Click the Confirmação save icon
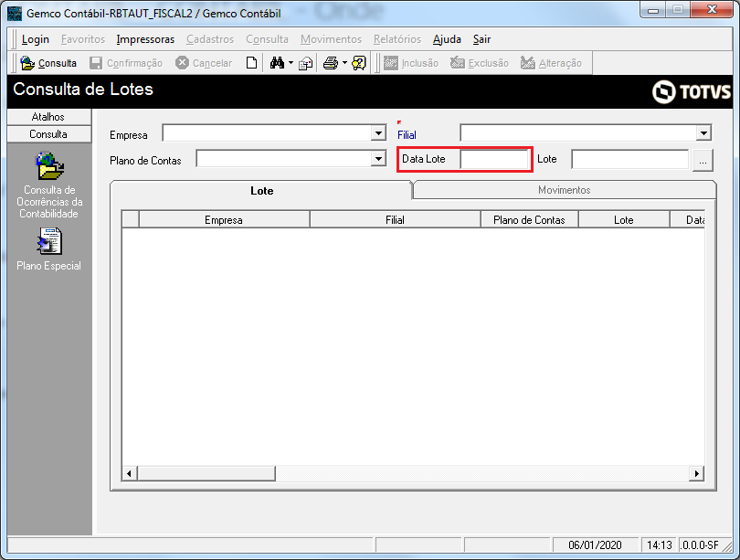 pos(96,63)
